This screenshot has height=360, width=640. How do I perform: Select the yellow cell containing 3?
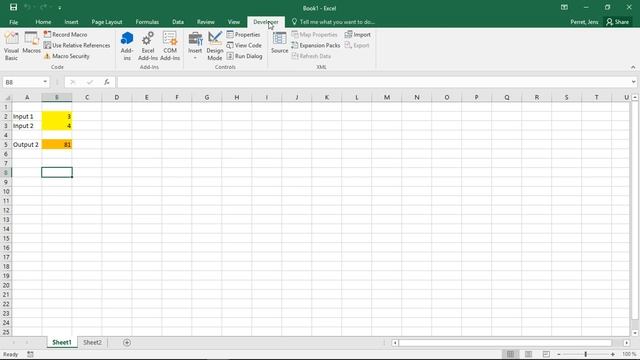click(57, 116)
